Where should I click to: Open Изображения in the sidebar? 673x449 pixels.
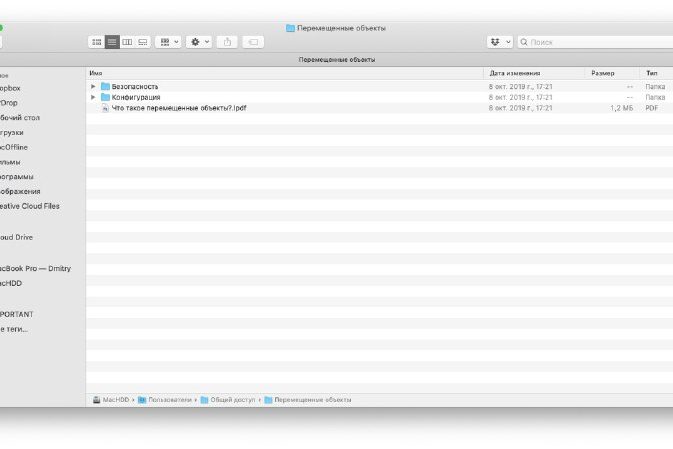click(20, 191)
